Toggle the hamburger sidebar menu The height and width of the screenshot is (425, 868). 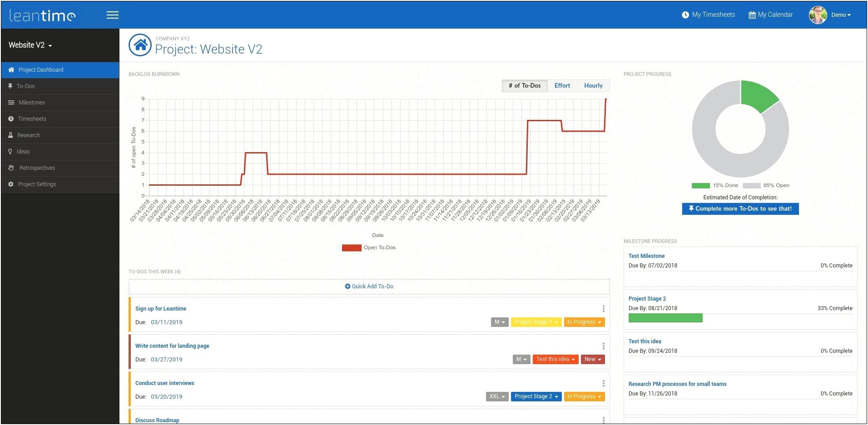113,15
